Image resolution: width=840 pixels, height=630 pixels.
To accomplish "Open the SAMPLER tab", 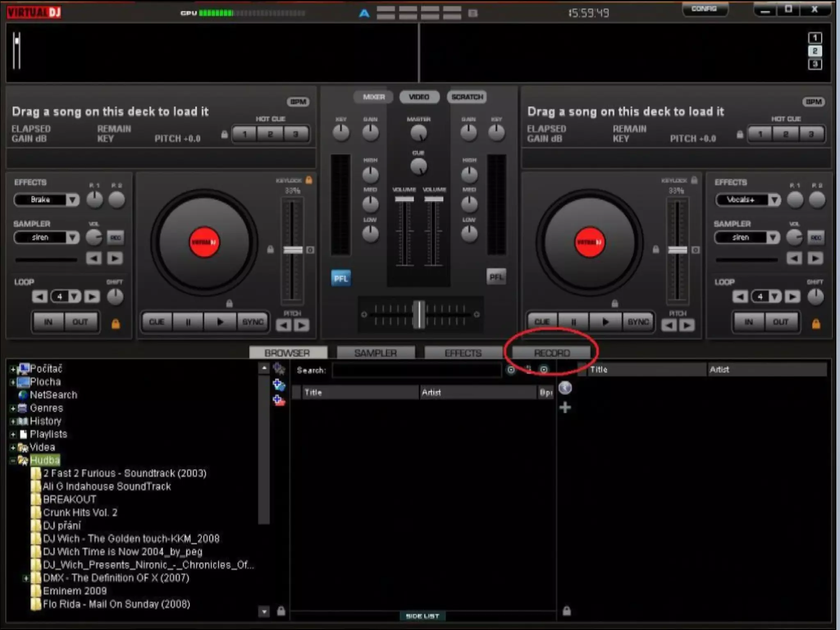I will [x=375, y=353].
